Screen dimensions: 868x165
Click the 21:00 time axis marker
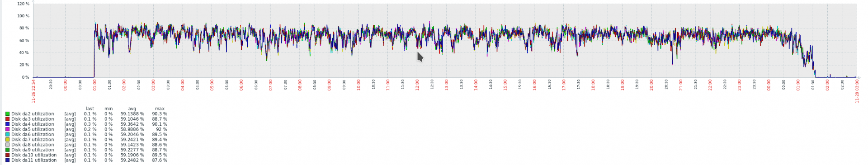click(681, 85)
